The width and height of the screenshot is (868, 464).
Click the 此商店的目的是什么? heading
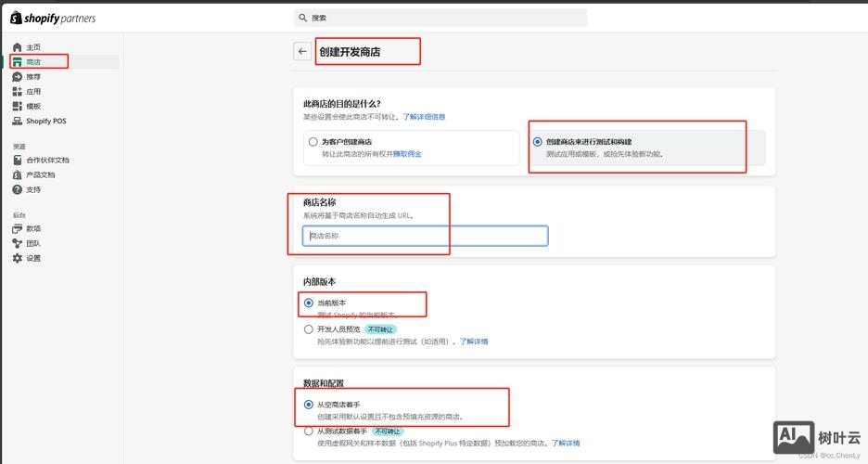(342, 104)
